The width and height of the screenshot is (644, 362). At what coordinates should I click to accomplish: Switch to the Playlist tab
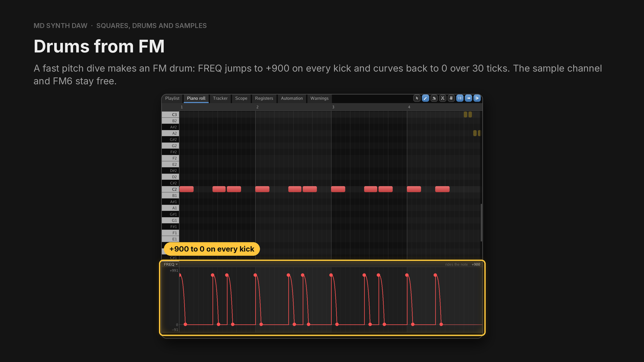click(x=172, y=98)
